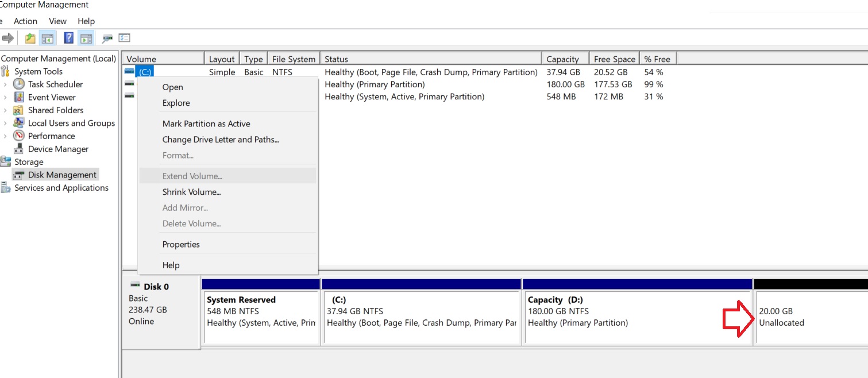The width and height of the screenshot is (868, 378).
Task: Click the greyed Add Mirror entry
Action: click(227, 207)
